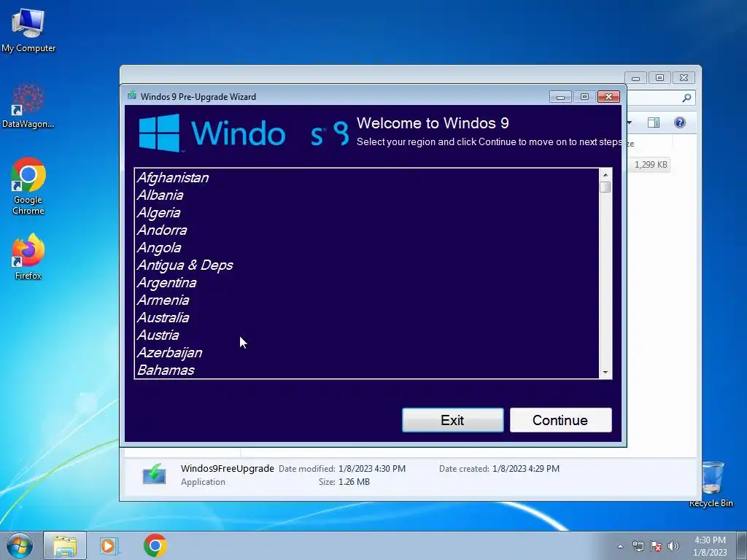The height and width of the screenshot is (560, 747).
Task: Open the Recycle Bin
Action: 711,484
